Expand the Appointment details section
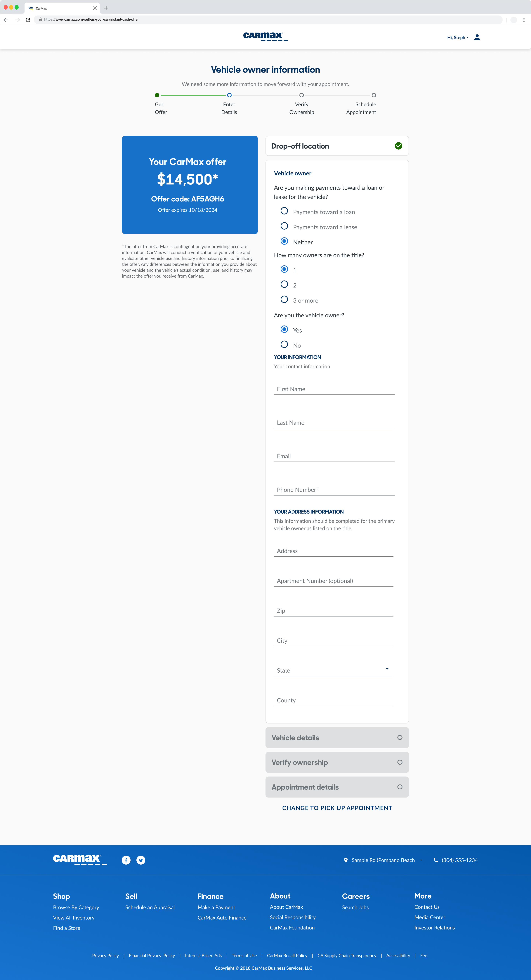531x980 pixels. (337, 787)
